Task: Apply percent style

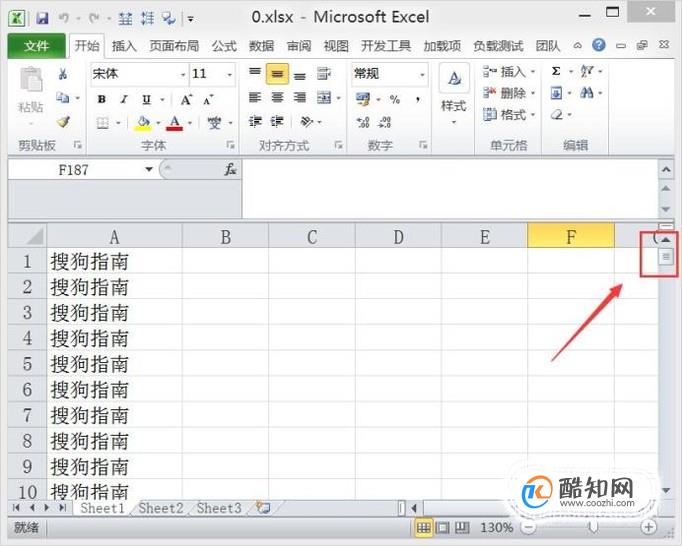Action: (395, 100)
